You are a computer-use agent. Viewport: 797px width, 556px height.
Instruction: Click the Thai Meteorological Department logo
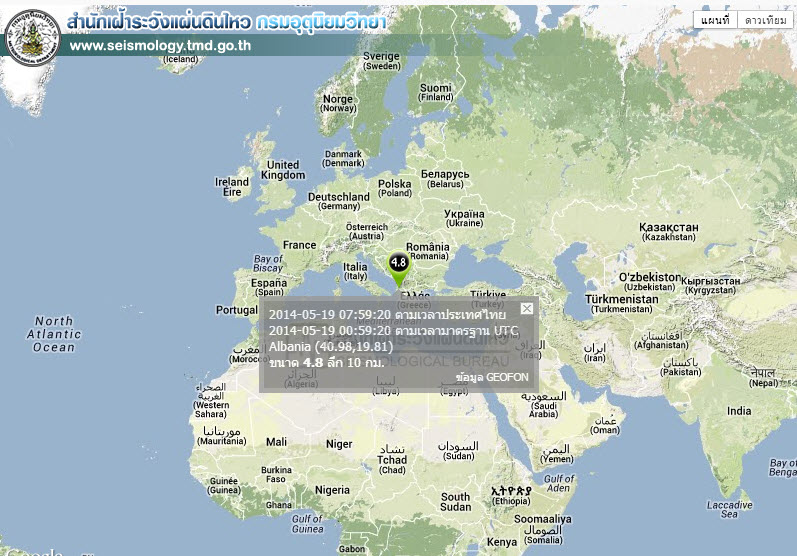point(33,38)
